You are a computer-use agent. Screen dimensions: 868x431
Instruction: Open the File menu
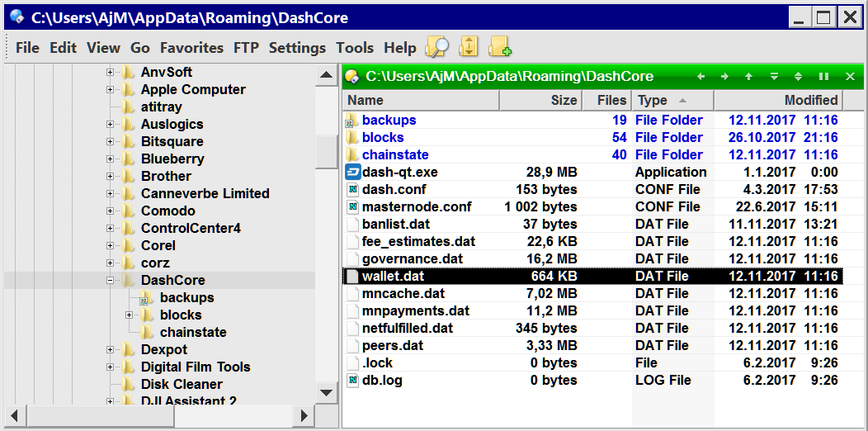coord(28,48)
